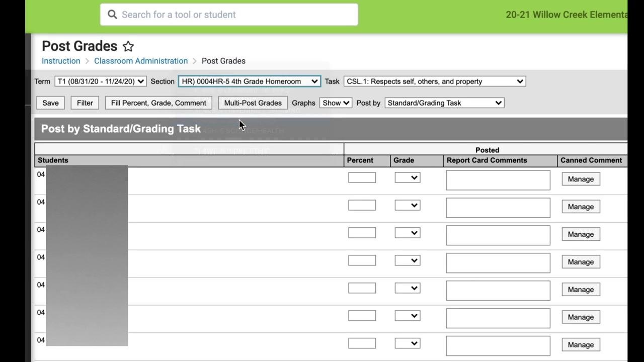
Task: Open the Graphs Show dropdown
Action: coord(336,103)
